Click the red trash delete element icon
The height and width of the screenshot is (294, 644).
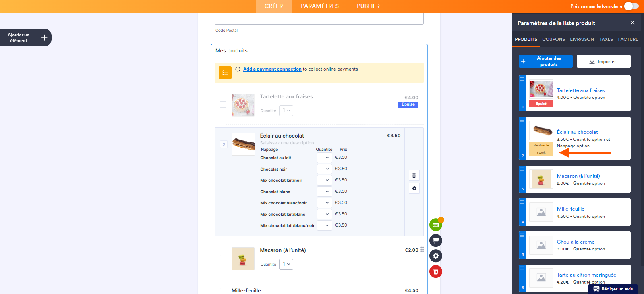pos(435,271)
